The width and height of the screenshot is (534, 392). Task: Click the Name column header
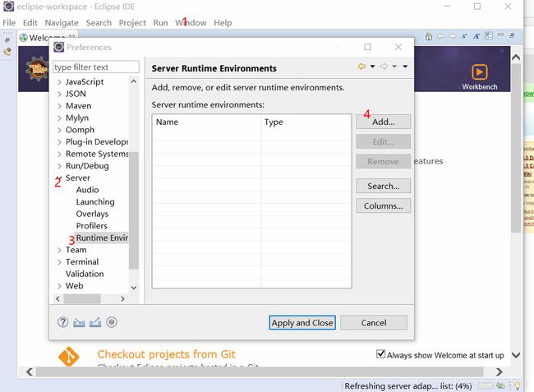(x=207, y=122)
